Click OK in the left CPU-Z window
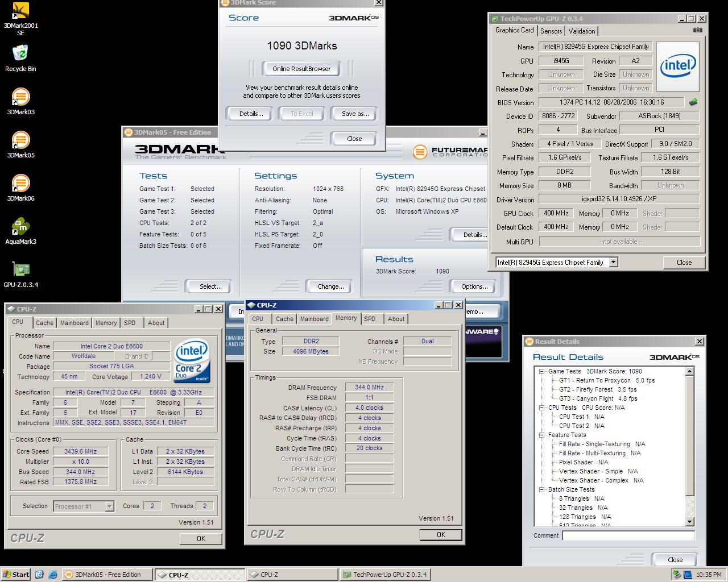This screenshot has height=582, width=728. tap(201, 538)
